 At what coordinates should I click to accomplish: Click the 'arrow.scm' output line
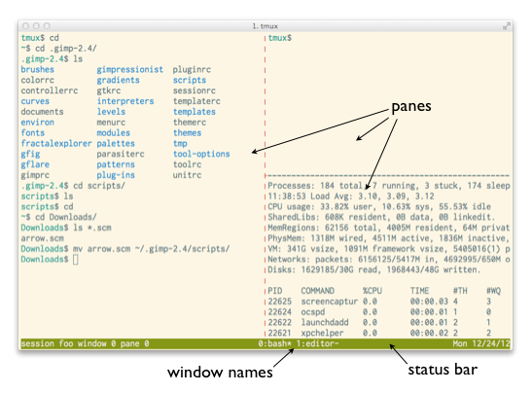point(43,238)
